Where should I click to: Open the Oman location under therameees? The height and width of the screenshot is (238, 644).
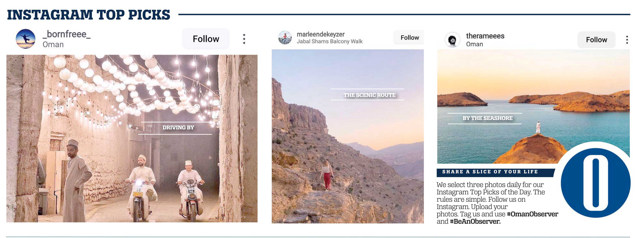(474, 44)
